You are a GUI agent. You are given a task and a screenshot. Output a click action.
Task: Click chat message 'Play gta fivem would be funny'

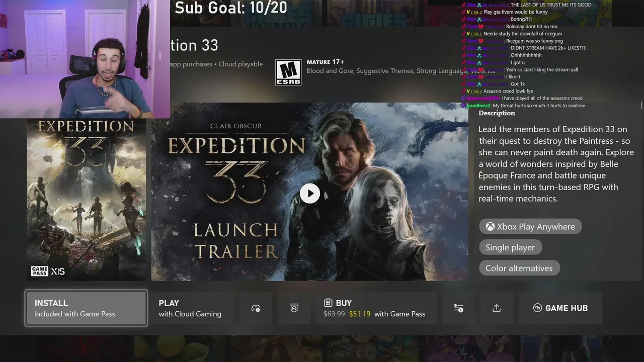coord(515,12)
